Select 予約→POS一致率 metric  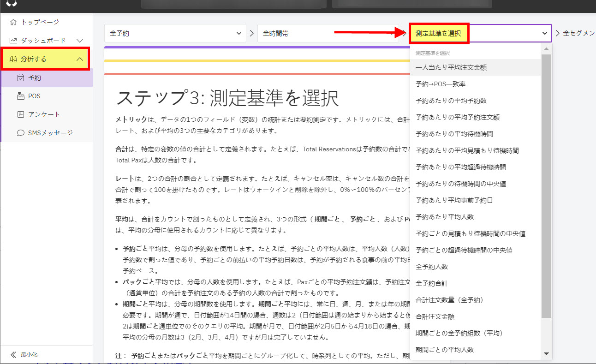click(475, 84)
